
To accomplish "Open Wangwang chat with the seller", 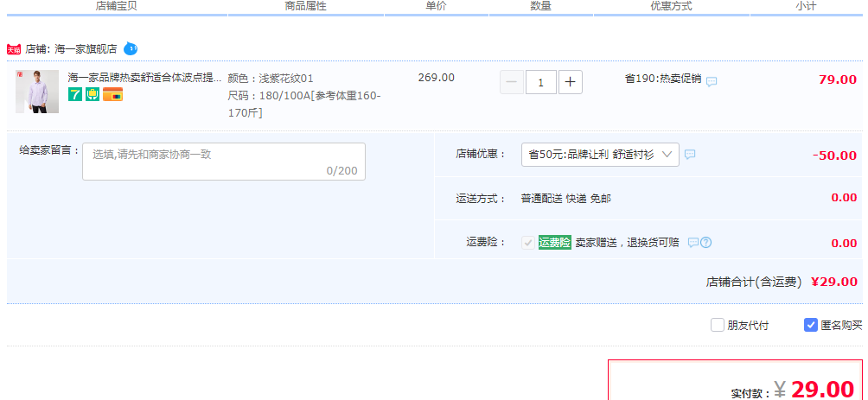I will click(x=131, y=48).
